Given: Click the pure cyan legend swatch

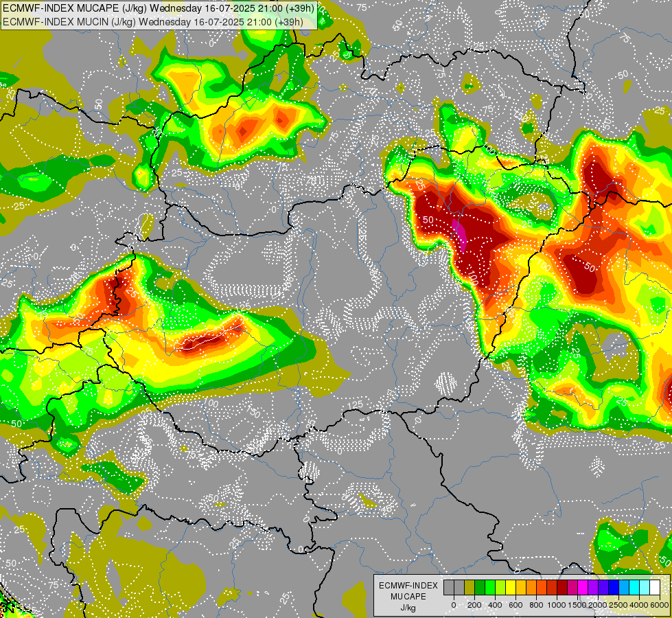Looking at the screenshot, I should tap(635, 587).
